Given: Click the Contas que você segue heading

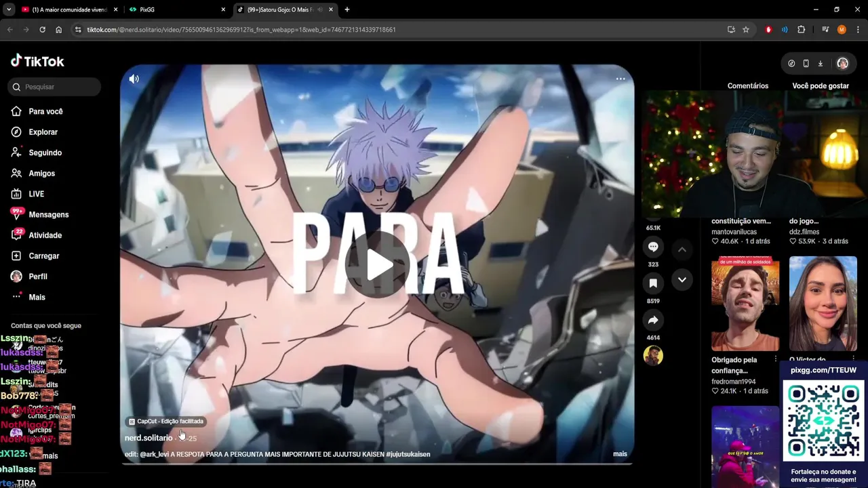Looking at the screenshot, I should [46, 326].
